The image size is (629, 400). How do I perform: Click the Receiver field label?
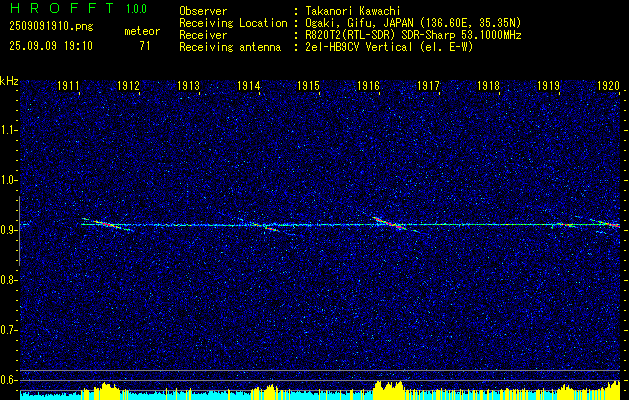tap(203, 35)
